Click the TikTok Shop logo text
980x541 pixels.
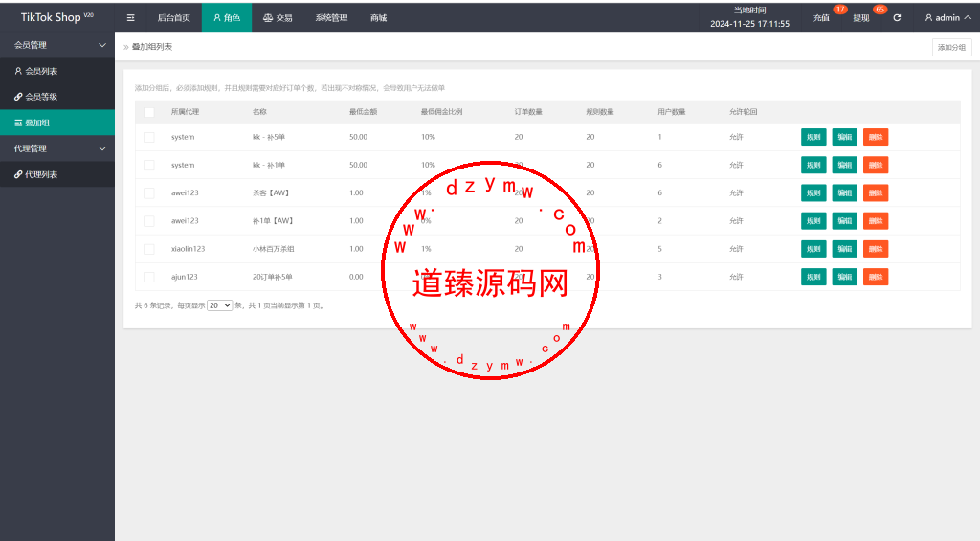(56, 17)
